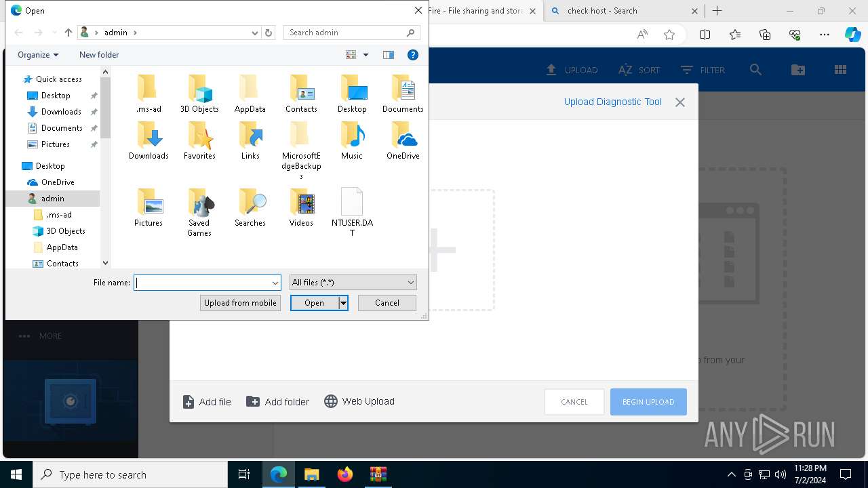Click MediaFire new folder icon
This screenshot has width=868, height=488.
point(798,70)
